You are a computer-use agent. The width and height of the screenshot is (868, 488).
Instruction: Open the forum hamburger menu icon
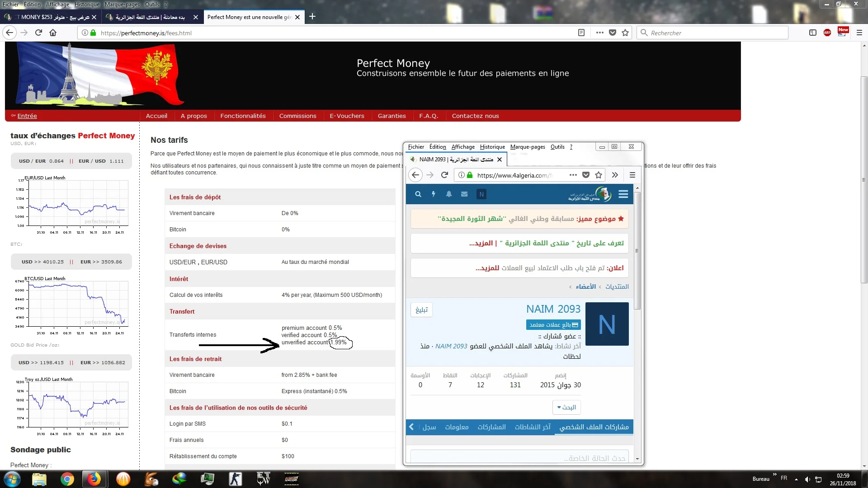[x=623, y=194]
